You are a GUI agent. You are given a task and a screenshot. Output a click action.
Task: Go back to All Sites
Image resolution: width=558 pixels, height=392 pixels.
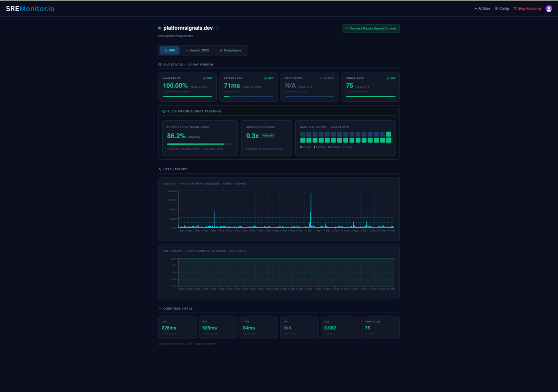tap(482, 8)
